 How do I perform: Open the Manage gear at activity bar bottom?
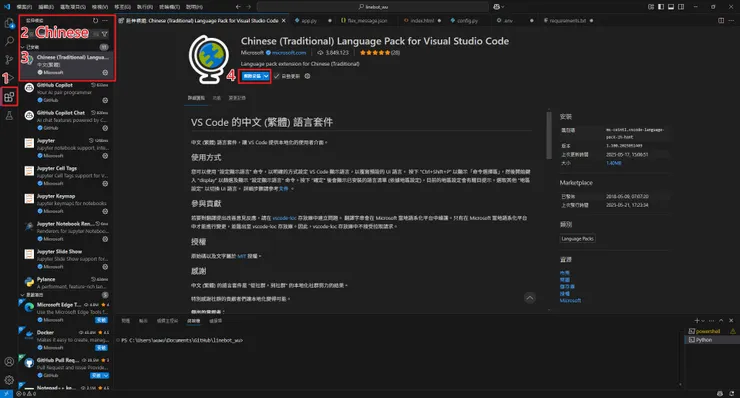9,380
